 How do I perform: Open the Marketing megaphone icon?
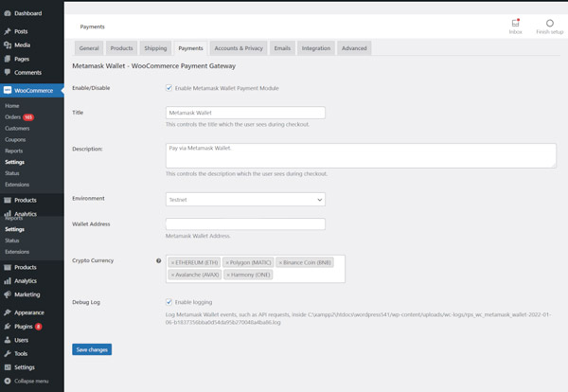click(x=8, y=294)
